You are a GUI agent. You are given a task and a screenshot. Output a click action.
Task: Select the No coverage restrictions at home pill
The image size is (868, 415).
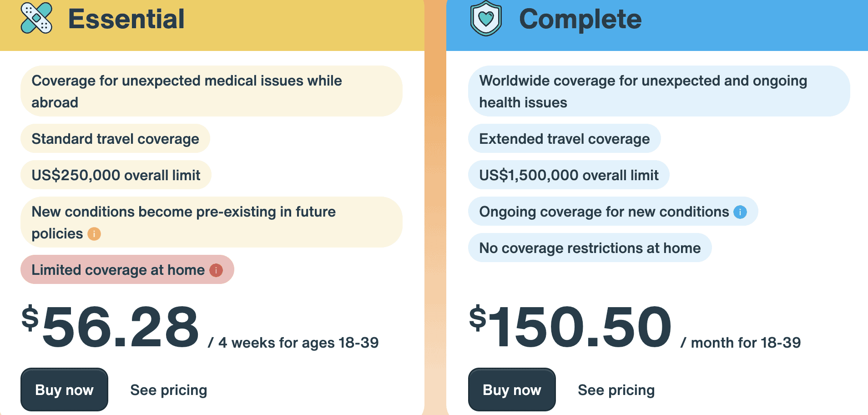590,248
